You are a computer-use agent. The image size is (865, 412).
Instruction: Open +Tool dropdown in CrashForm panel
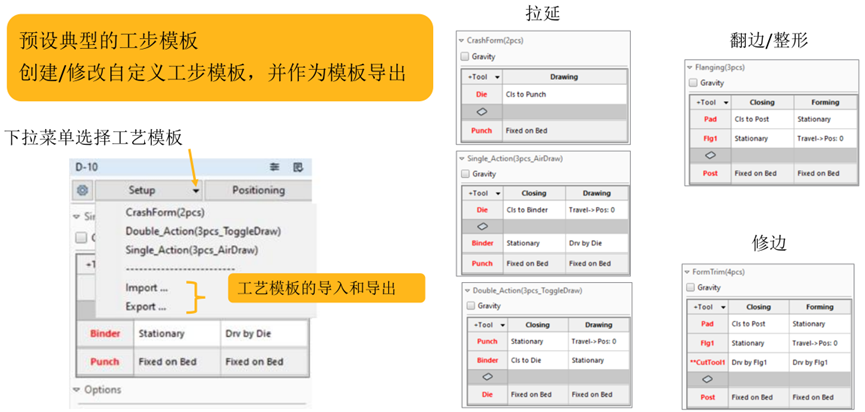[496, 77]
